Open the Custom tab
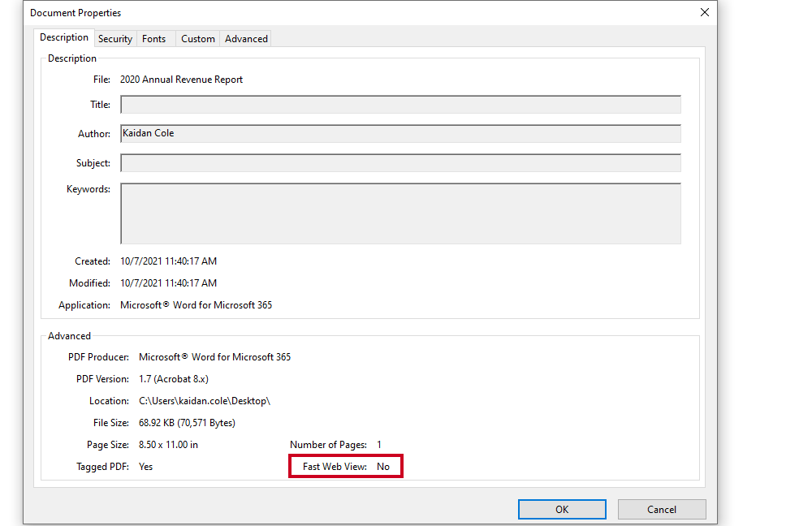This screenshot has height=526, width=812. point(198,39)
